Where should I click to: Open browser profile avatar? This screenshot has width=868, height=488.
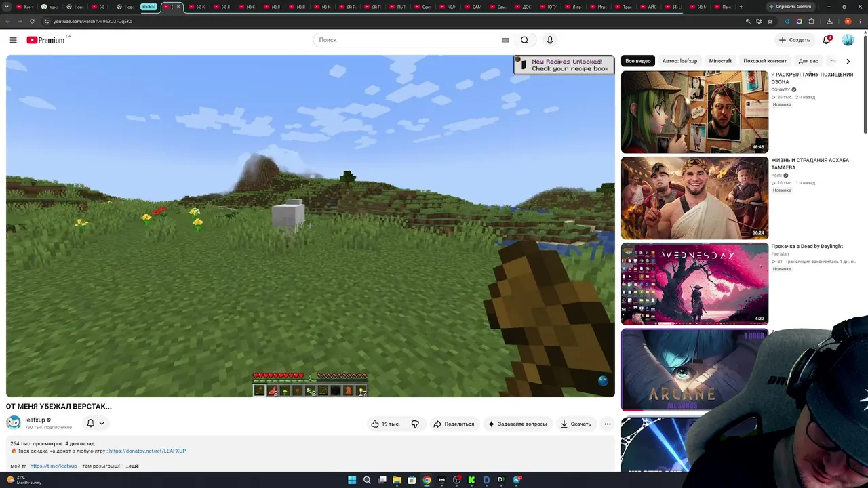tap(848, 21)
